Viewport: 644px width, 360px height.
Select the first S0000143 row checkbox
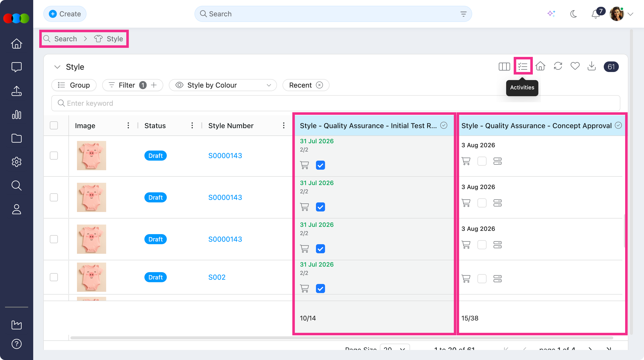(54, 156)
